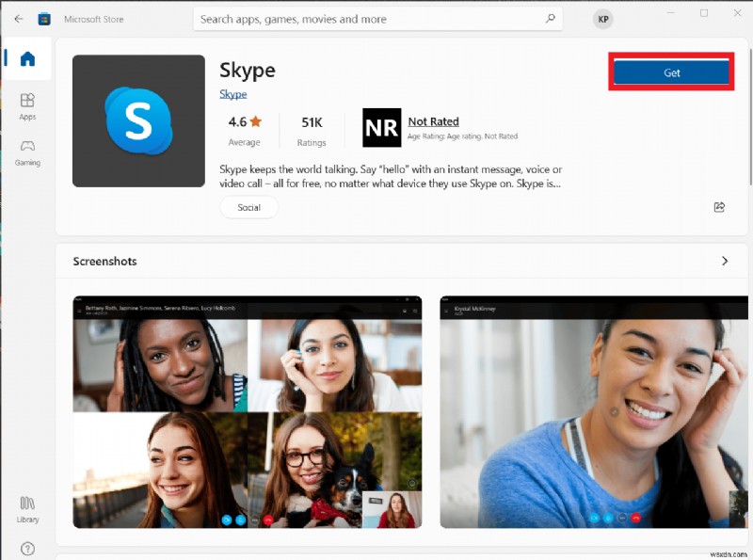Select the Social category tag

coord(248,207)
